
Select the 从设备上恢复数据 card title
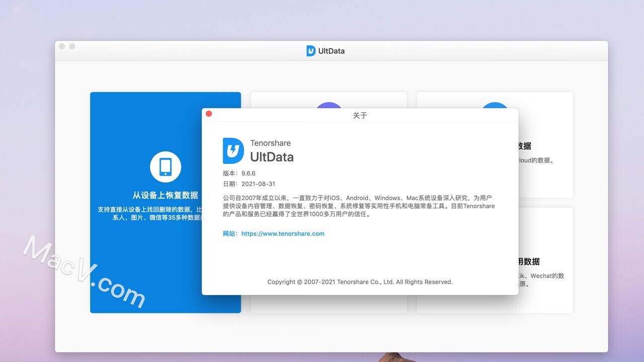pos(166,195)
